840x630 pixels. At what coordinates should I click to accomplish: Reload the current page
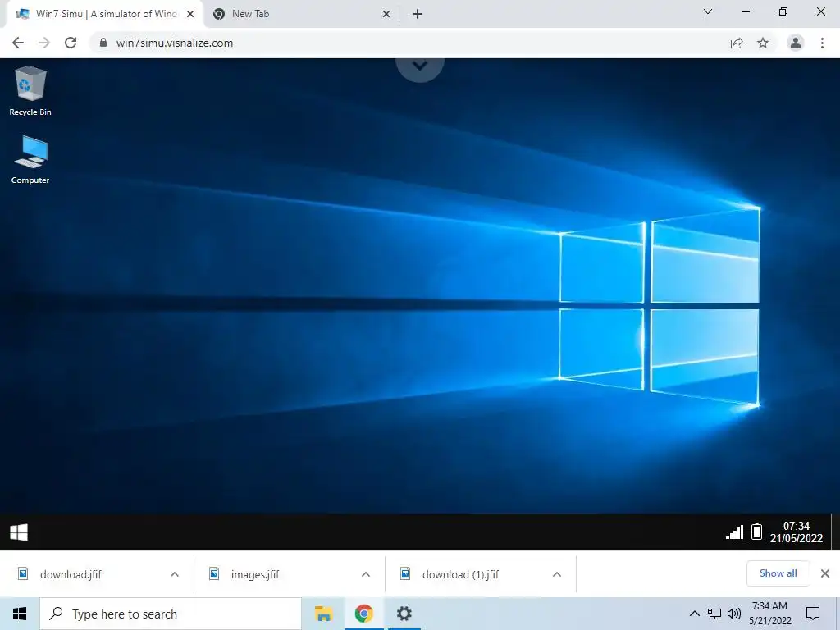(71, 43)
